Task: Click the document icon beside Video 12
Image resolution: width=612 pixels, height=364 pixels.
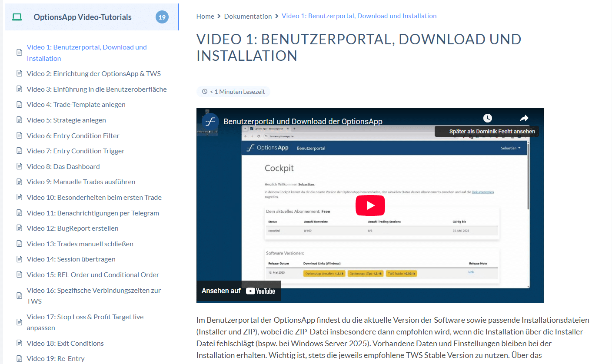Action: (19, 228)
